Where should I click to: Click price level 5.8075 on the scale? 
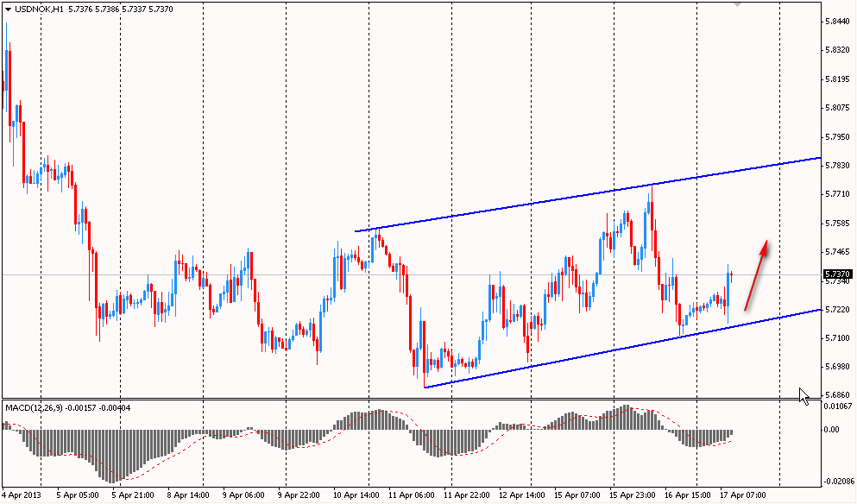pyautogui.click(x=838, y=108)
